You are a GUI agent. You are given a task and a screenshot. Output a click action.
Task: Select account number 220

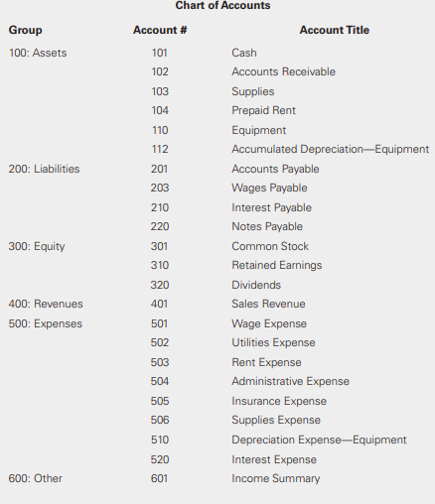[x=160, y=226]
